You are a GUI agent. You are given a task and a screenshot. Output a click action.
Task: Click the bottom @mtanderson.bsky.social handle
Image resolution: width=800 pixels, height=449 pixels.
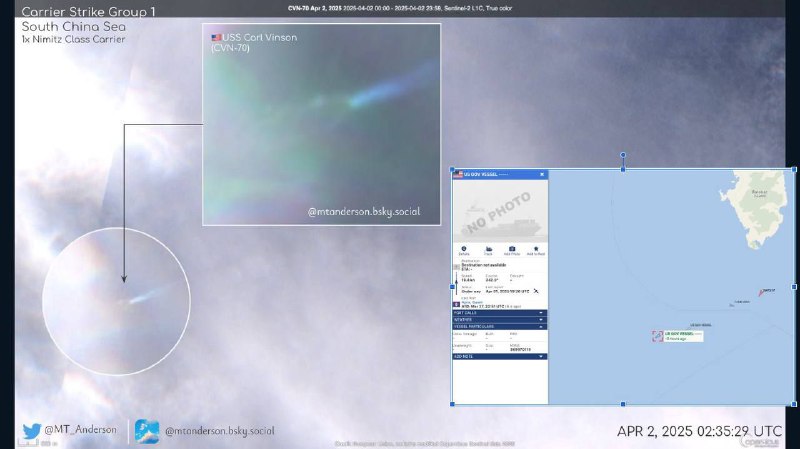tap(219, 431)
